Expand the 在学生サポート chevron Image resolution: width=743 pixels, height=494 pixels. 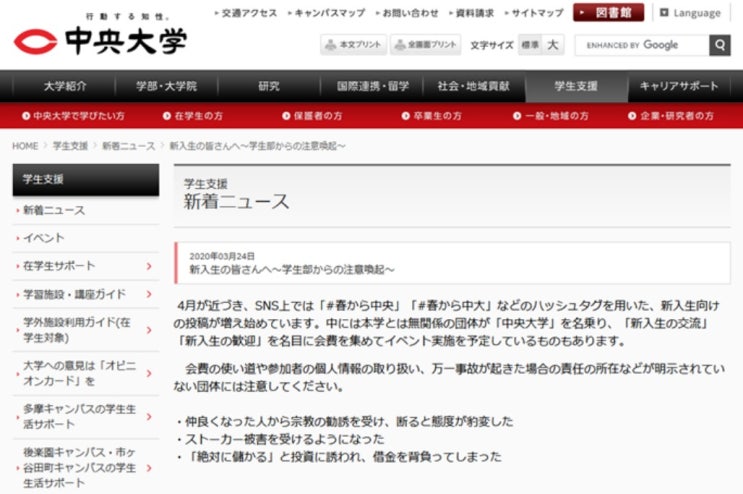coord(149,266)
